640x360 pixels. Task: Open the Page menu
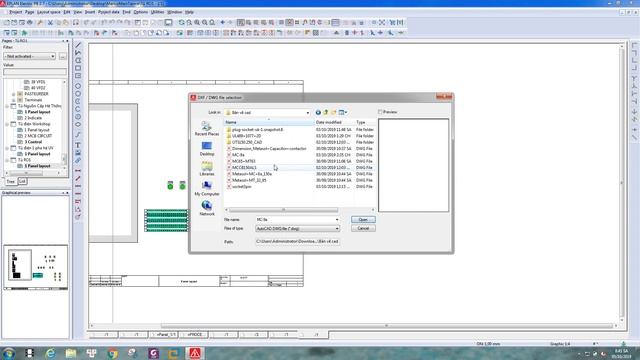pyautogui.click(x=29, y=12)
